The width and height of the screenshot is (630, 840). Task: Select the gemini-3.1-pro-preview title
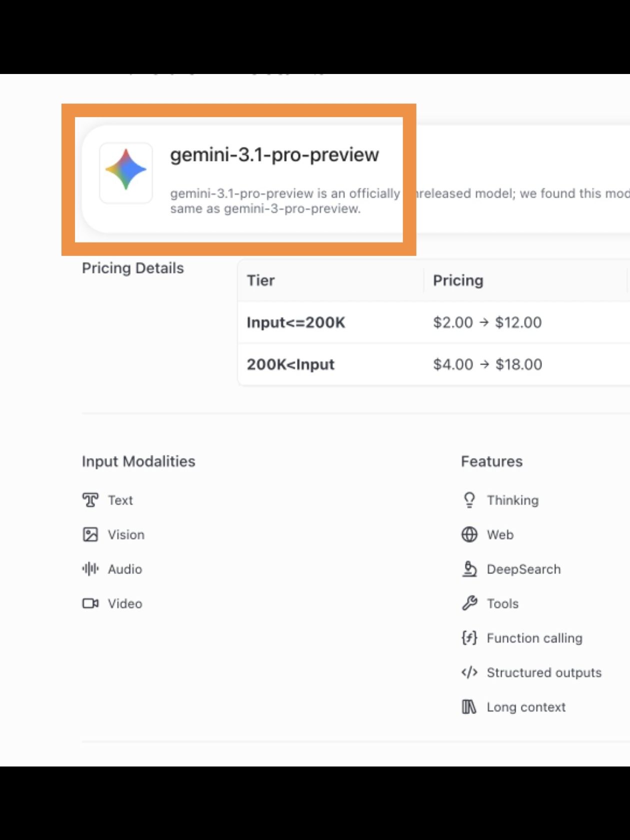coord(274,155)
